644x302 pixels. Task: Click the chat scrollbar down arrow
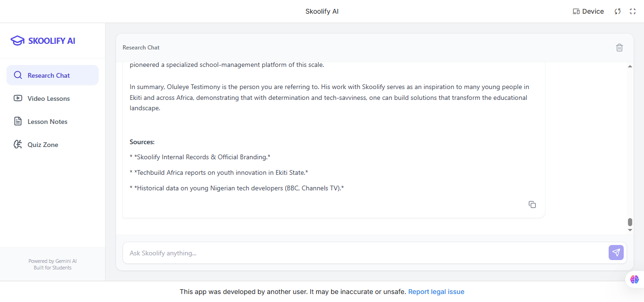pyautogui.click(x=630, y=230)
